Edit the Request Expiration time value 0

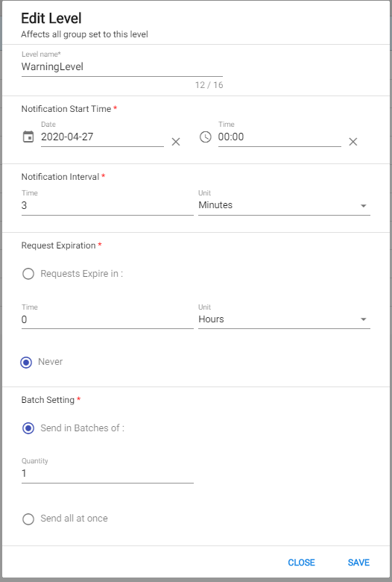[107, 319]
